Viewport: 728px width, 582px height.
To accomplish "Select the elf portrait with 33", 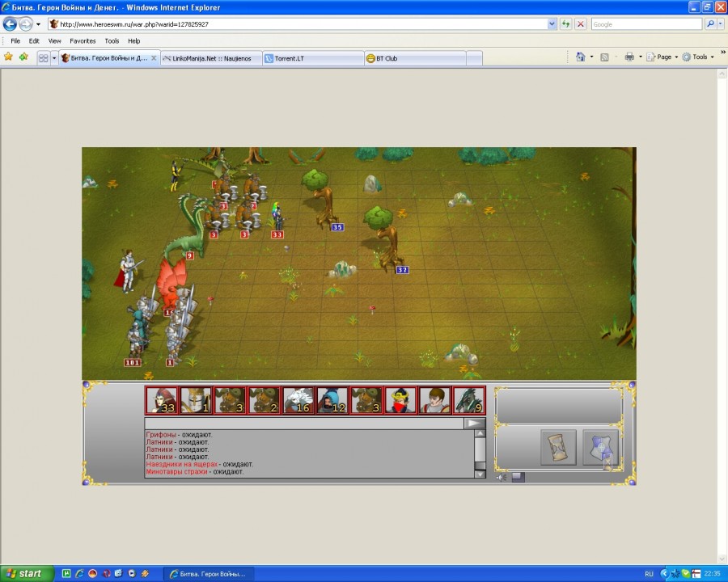I will (161, 400).
